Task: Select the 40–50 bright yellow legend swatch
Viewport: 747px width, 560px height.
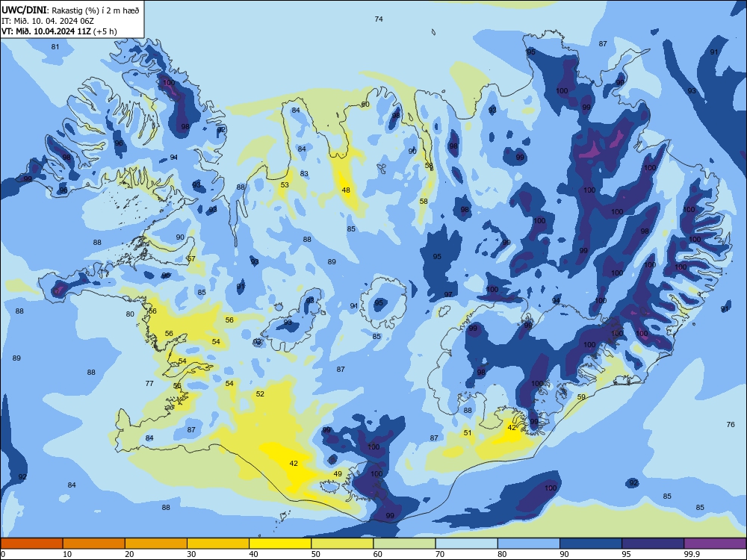Action: (280, 544)
